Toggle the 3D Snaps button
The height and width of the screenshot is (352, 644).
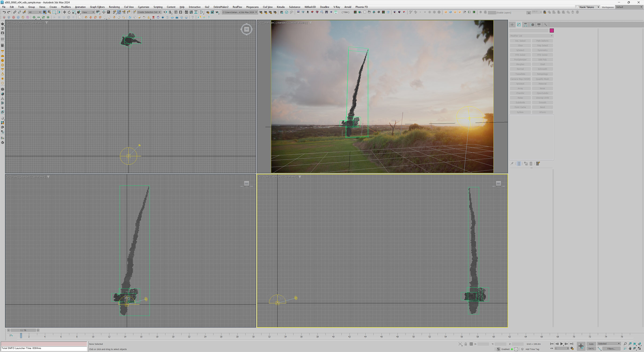pos(114,12)
